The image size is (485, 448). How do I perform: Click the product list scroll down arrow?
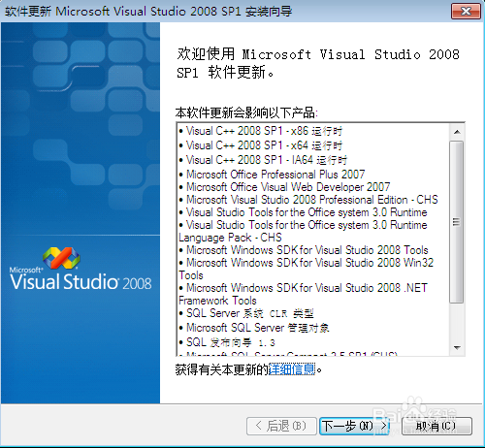pos(457,348)
